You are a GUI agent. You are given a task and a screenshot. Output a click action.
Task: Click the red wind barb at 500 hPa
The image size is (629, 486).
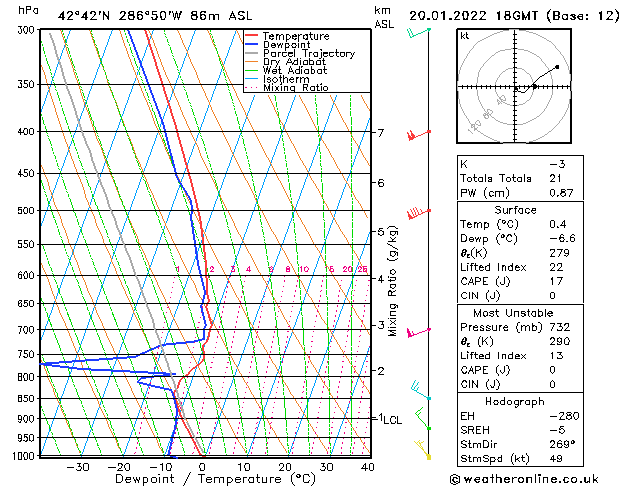[419, 213]
